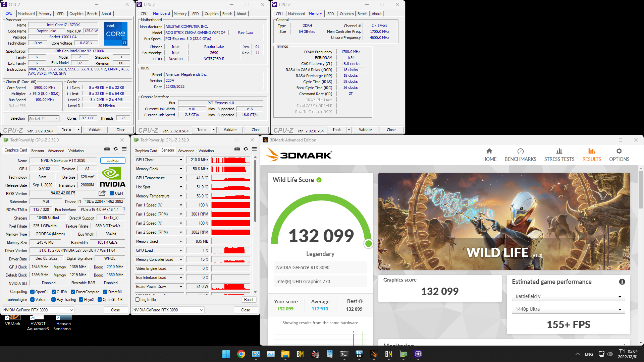Switch to Memory tab in first CPU-Z window
The height and width of the screenshot is (362, 644).
click(45, 14)
